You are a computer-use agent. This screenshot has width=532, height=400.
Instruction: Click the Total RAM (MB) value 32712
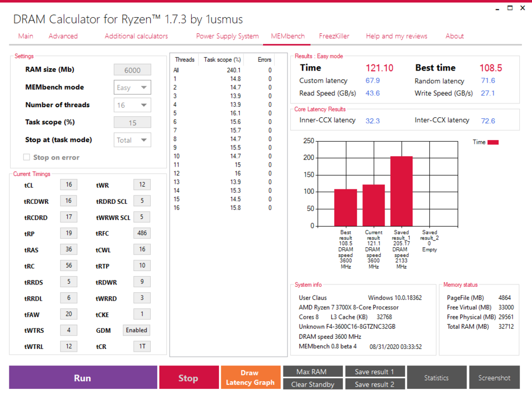(x=506, y=327)
